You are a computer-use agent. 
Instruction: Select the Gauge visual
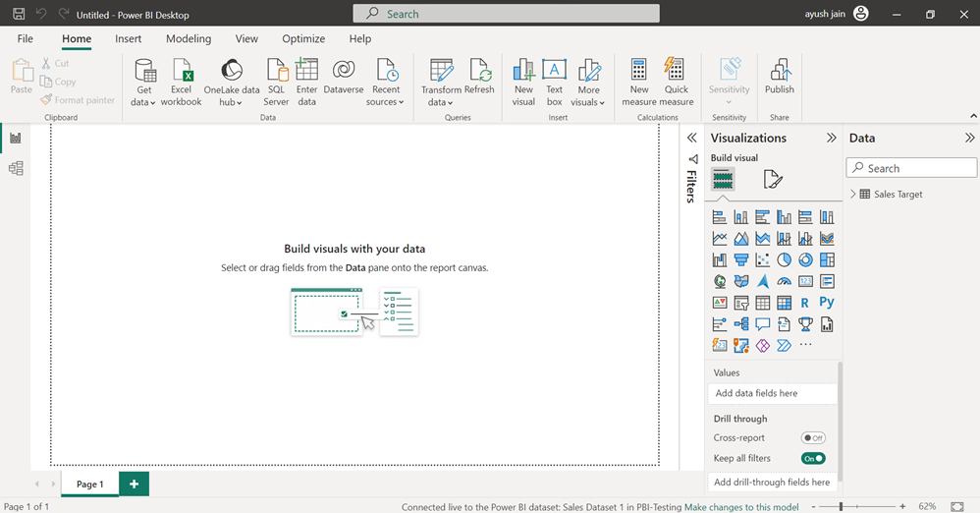(784, 281)
